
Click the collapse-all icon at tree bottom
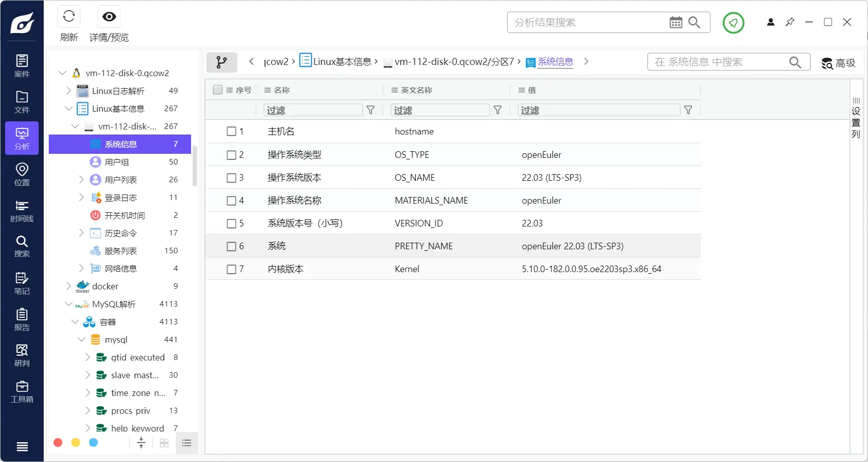point(141,443)
